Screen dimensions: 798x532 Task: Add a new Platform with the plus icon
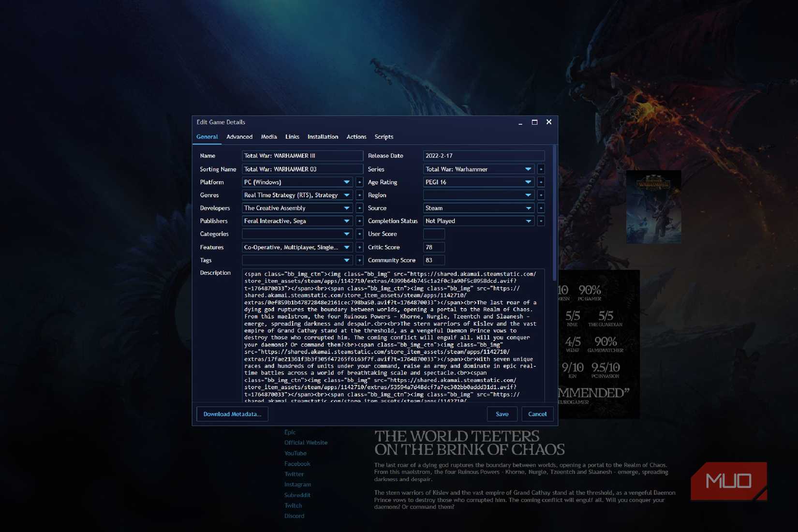tap(359, 182)
